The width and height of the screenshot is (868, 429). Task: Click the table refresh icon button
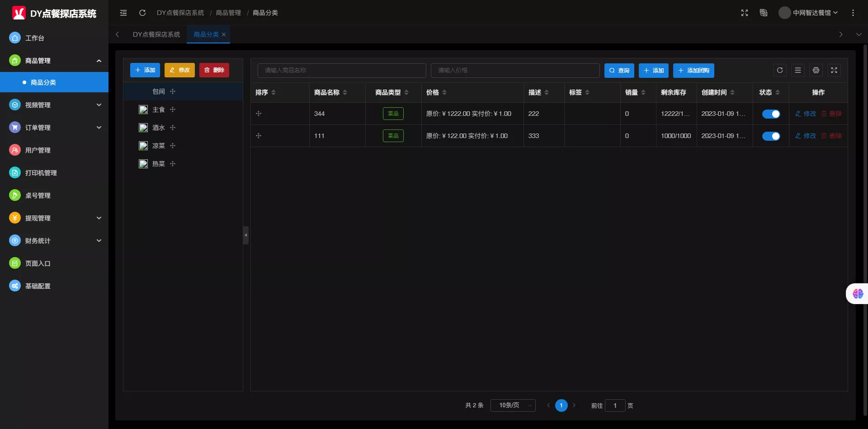[x=780, y=70]
